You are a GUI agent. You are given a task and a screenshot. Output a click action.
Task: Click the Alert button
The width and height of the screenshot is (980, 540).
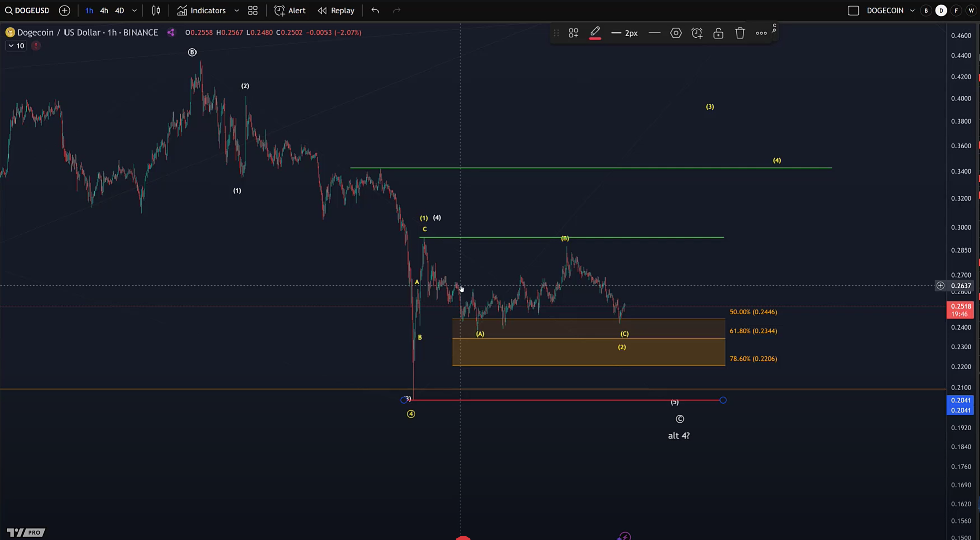click(x=289, y=10)
